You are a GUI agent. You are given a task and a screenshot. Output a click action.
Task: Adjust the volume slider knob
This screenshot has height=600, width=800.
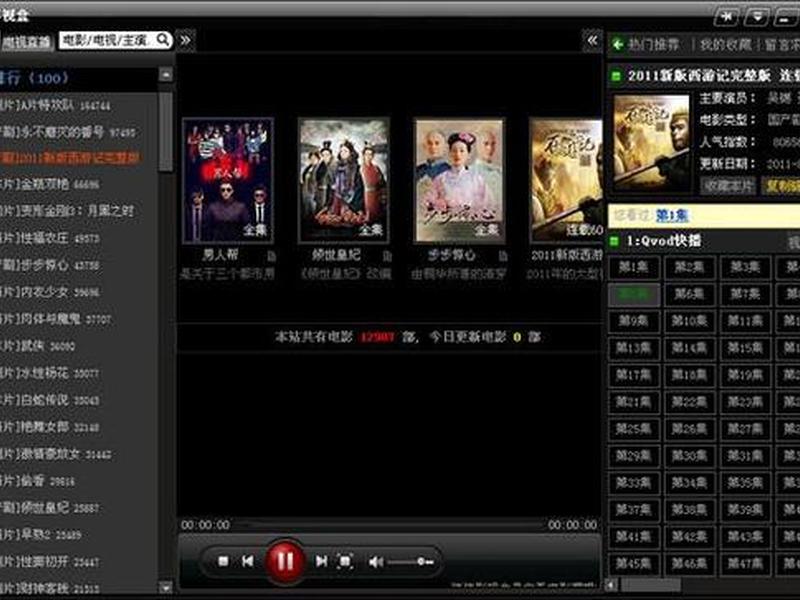click(x=422, y=562)
